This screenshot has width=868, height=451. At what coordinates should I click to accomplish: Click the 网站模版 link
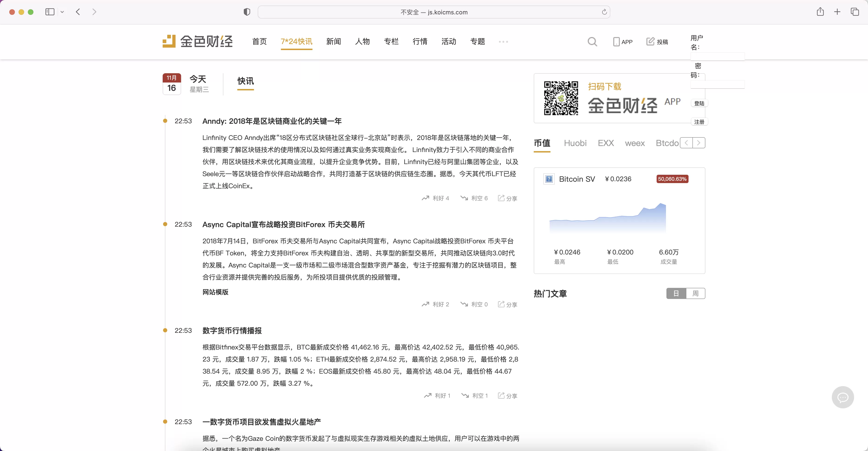point(215,292)
